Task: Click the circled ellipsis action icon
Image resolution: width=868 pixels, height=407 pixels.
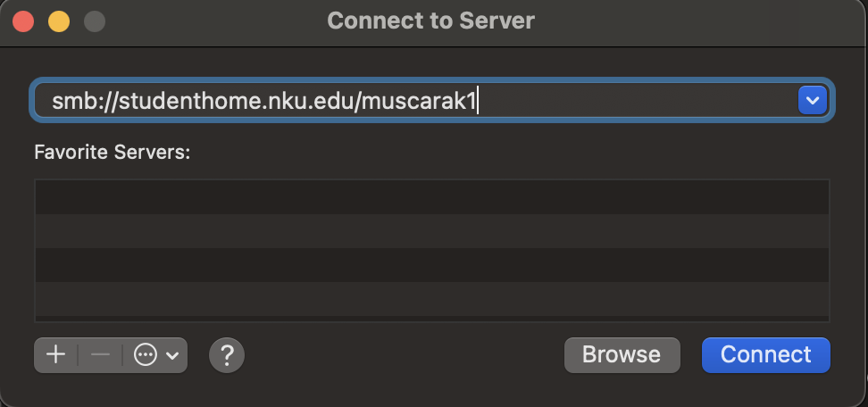Action: 145,354
